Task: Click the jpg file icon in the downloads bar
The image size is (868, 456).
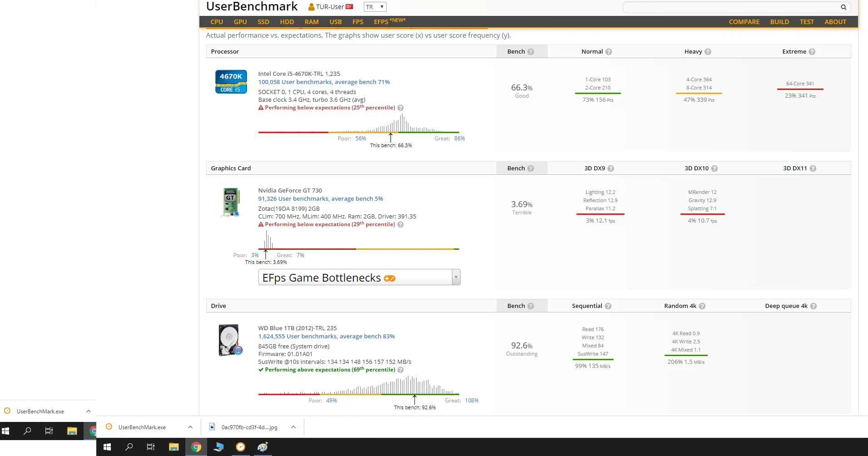Action: [x=212, y=427]
